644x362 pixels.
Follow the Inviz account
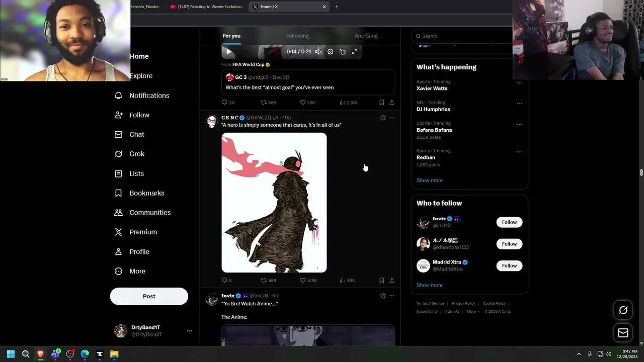click(x=509, y=222)
